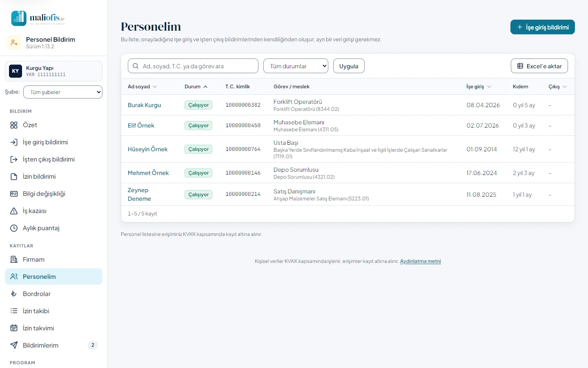Go to Firmam in sidebar
The height and width of the screenshot is (368, 588).
[53, 259]
